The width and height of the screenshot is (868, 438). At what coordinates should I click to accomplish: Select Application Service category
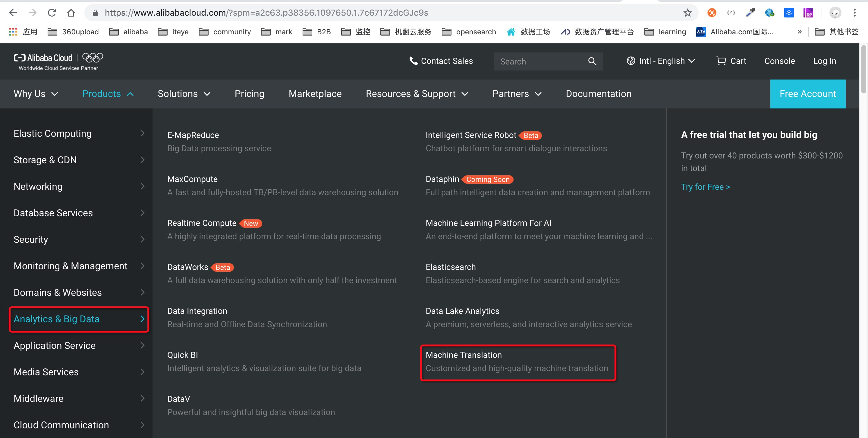point(79,346)
